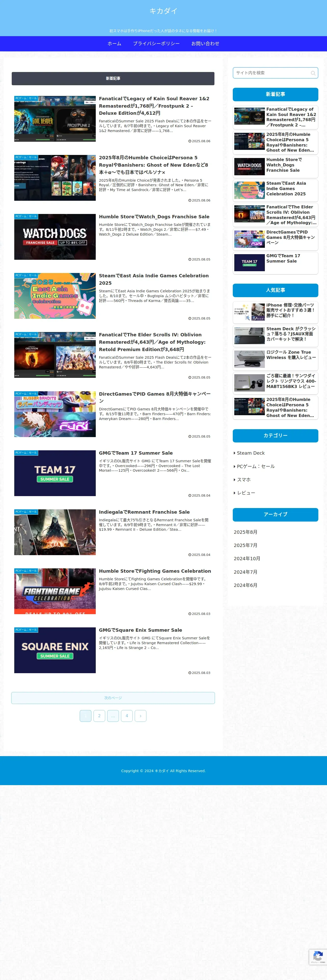
Task: Click the SQUARE ENIX Summer Sale main thumbnail
Action: pos(55,650)
